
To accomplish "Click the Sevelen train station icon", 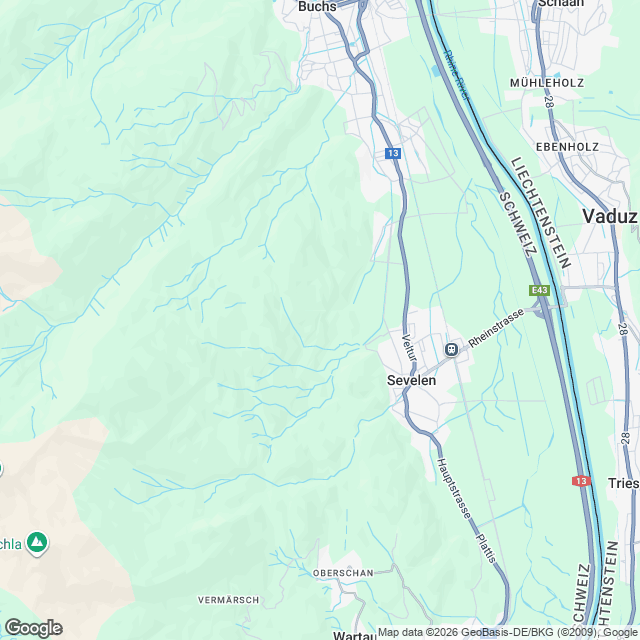I will click(x=451, y=349).
